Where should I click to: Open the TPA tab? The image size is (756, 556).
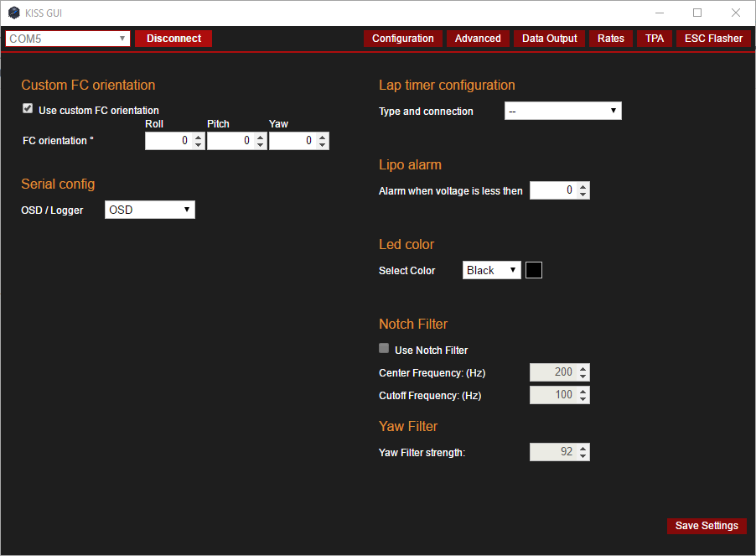tap(654, 39)
